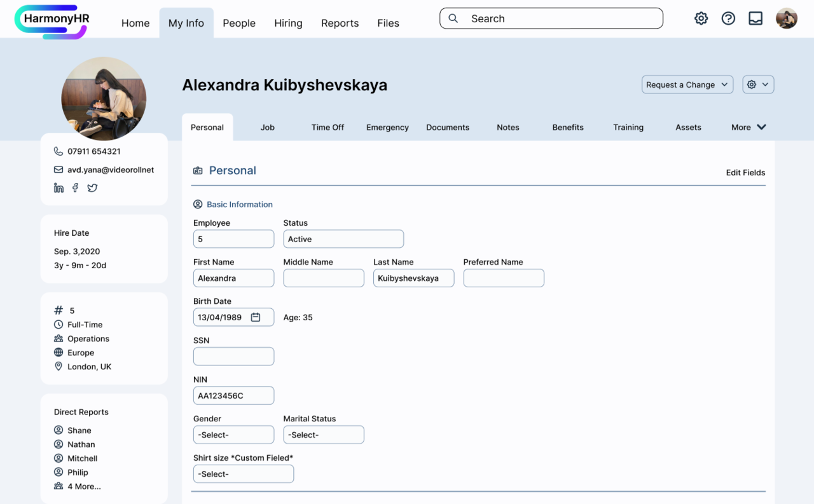
Task: Open the Marital Status select dropdown
Action: [324, 435]
